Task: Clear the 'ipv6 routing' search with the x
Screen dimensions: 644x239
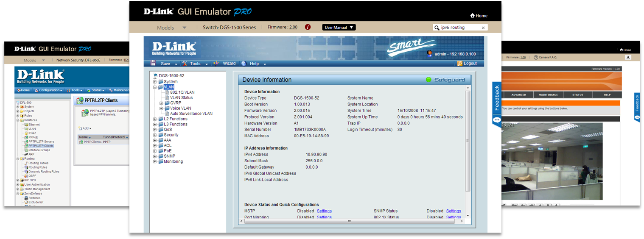Action: pos(483,28)
